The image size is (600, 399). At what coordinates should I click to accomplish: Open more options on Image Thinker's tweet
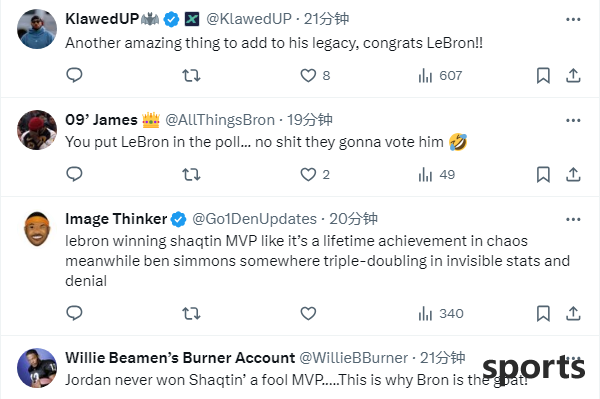tap(573, 219)
